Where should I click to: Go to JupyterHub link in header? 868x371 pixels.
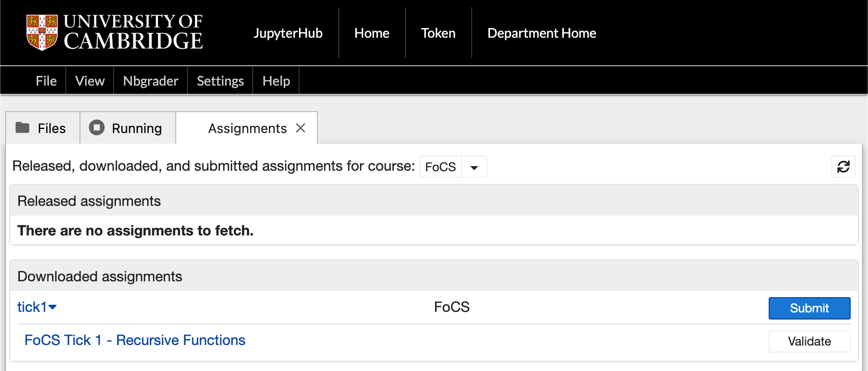click(288, 33)
